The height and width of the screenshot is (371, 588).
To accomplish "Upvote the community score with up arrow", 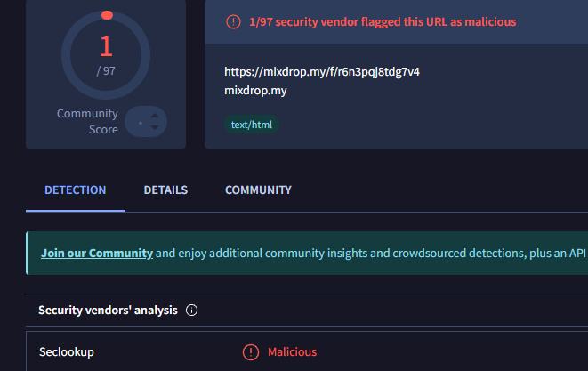I will (155, 114).
